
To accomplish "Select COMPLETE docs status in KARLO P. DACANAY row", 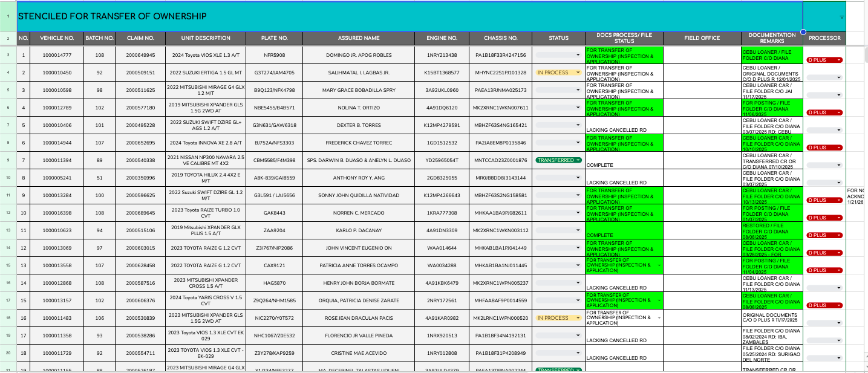I will click(x=624, y=230).
